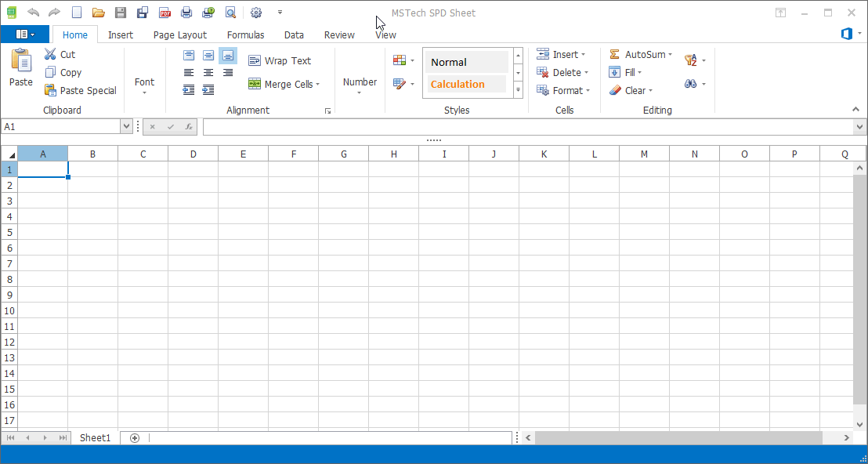Export to PDF using the PDF icon

(x=165, y=13)
